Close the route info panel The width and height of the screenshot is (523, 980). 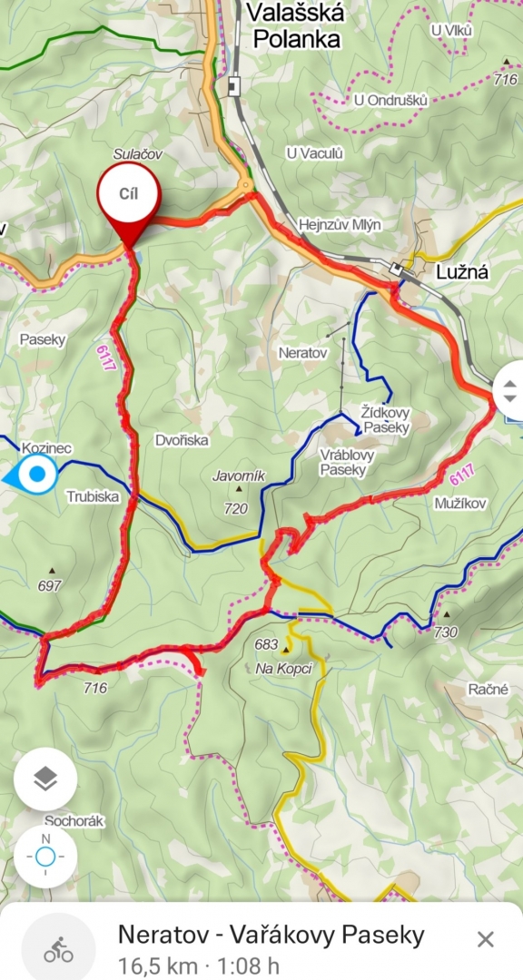(486, 939)
